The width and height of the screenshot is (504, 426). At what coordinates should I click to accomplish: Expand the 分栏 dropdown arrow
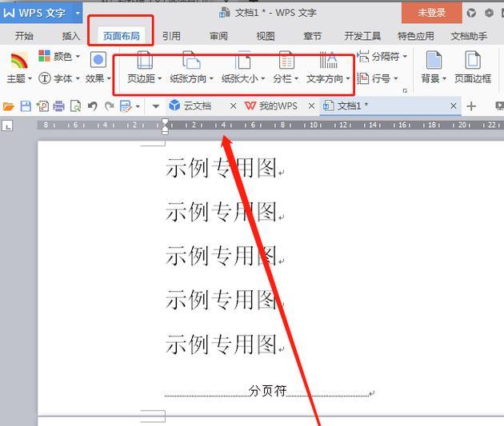(296, 78)
